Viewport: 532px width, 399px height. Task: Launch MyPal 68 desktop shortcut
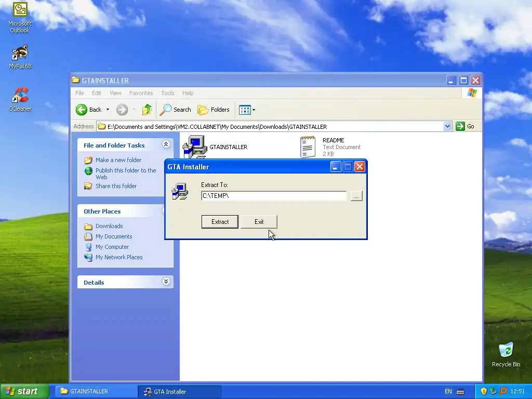point(20,57)
